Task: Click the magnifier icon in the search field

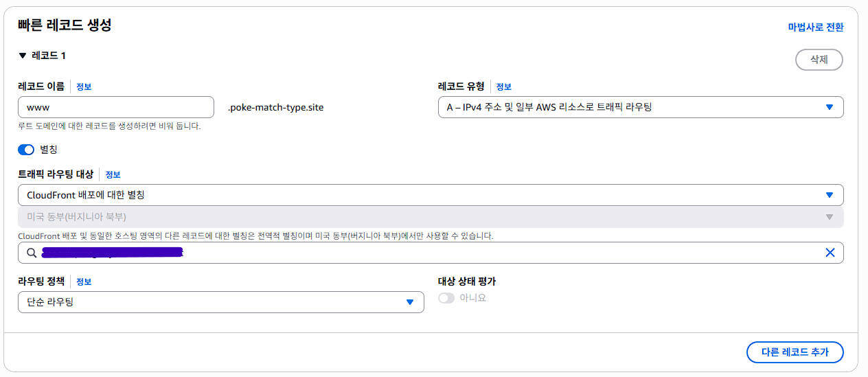Action: point(32,253)
